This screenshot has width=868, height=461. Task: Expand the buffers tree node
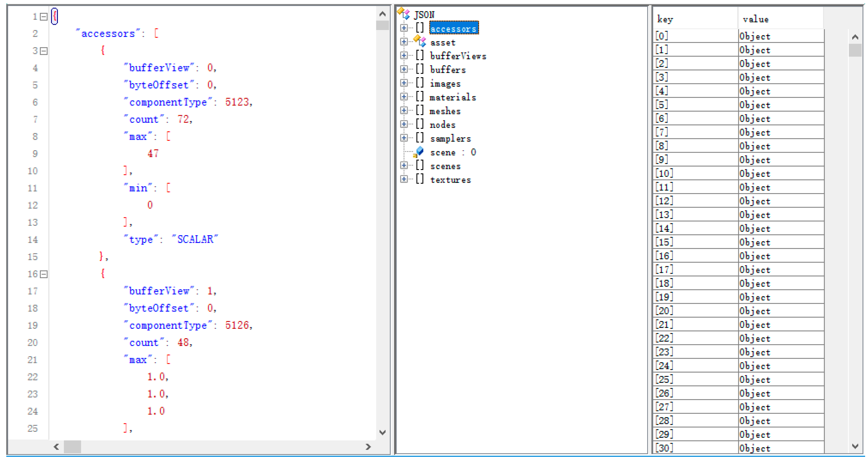pos(404,69)
